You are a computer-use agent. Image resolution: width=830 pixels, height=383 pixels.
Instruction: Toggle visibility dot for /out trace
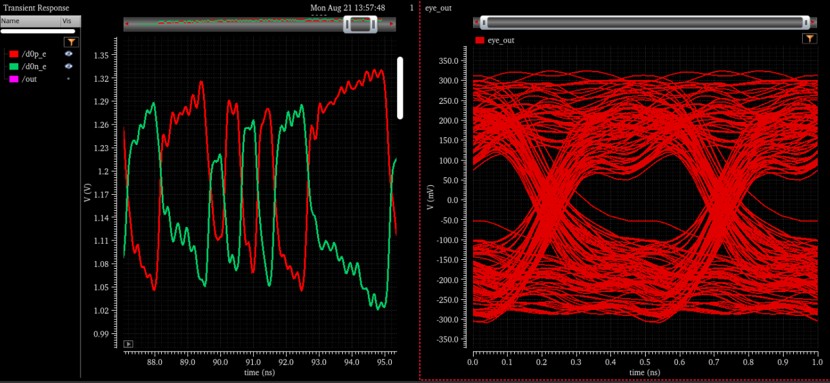point(68,78)
